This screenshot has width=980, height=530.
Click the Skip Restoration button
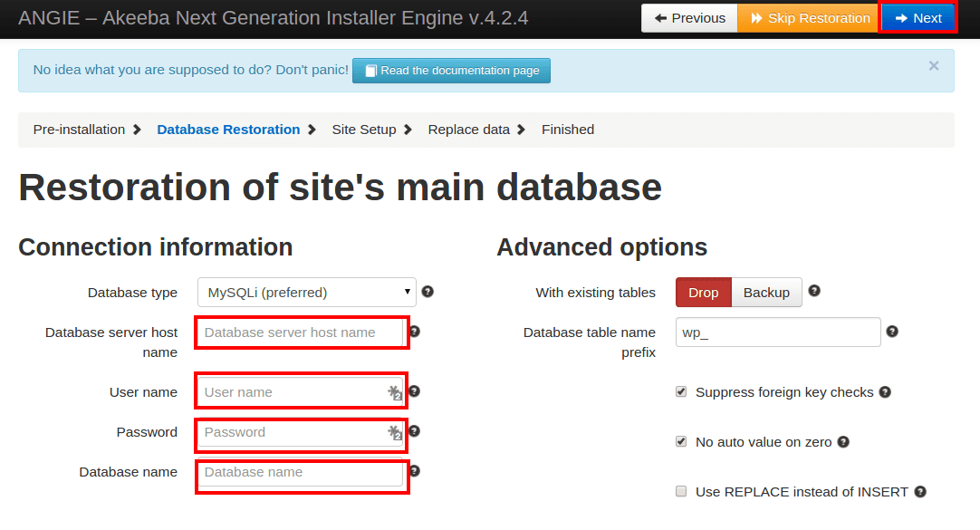807,17
